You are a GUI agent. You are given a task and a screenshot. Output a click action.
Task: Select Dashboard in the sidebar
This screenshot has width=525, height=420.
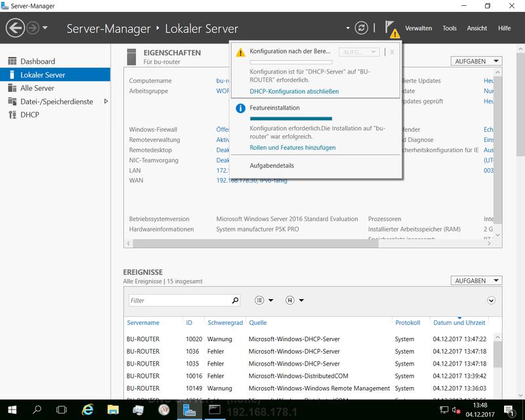tap(37, 61)
